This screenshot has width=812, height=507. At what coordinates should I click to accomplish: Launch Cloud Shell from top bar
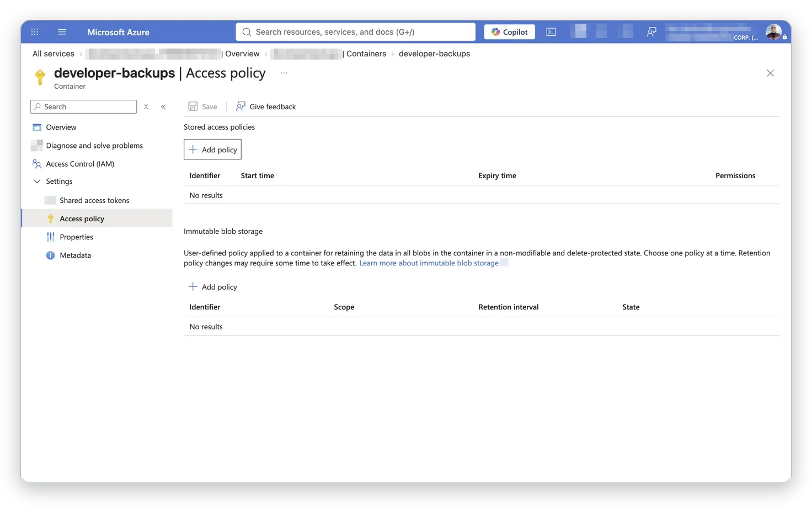click(551, 32)
